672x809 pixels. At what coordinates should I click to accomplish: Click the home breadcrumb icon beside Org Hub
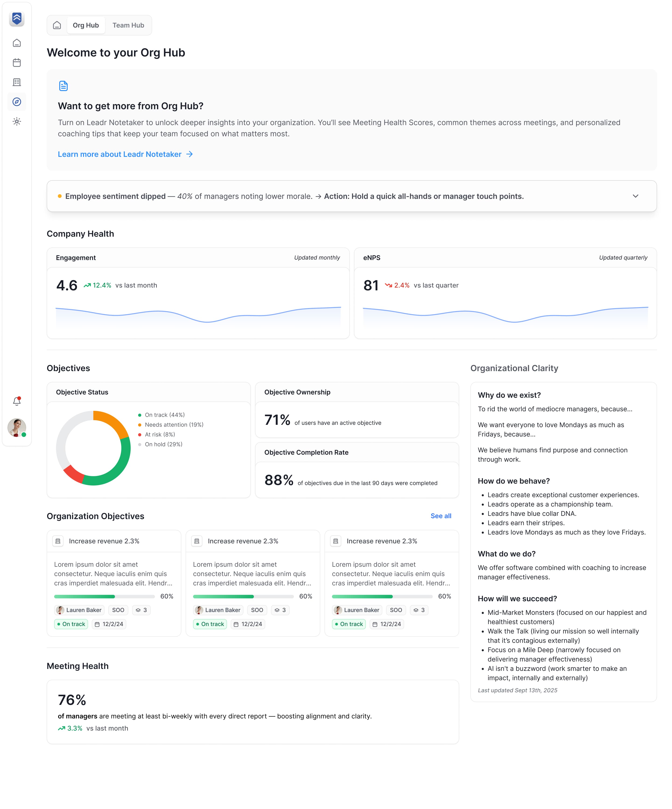click(x=57, y=25)
